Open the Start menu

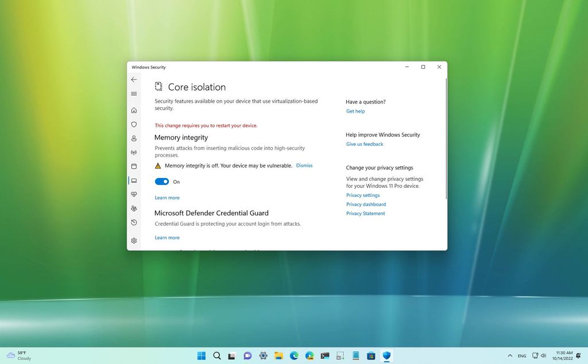pos(201,356)
